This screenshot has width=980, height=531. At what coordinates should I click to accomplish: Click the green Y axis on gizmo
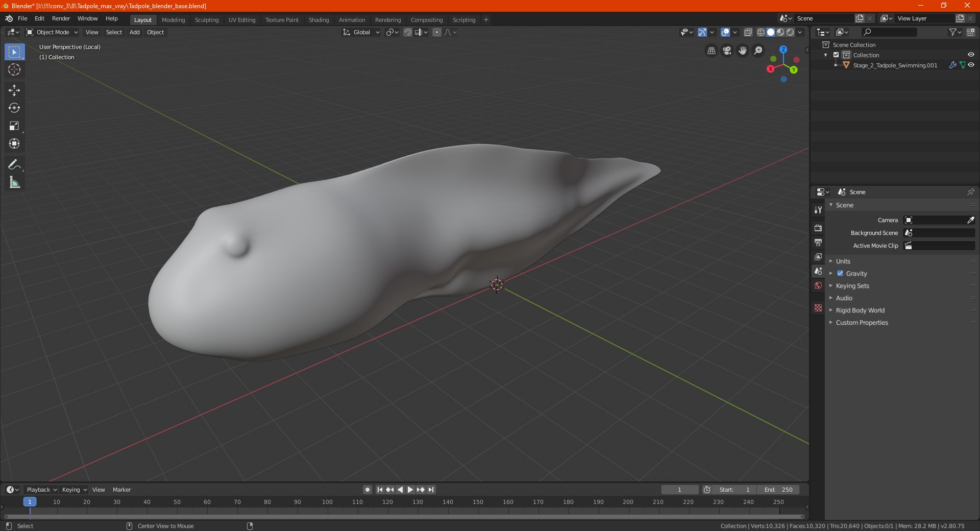794,70
